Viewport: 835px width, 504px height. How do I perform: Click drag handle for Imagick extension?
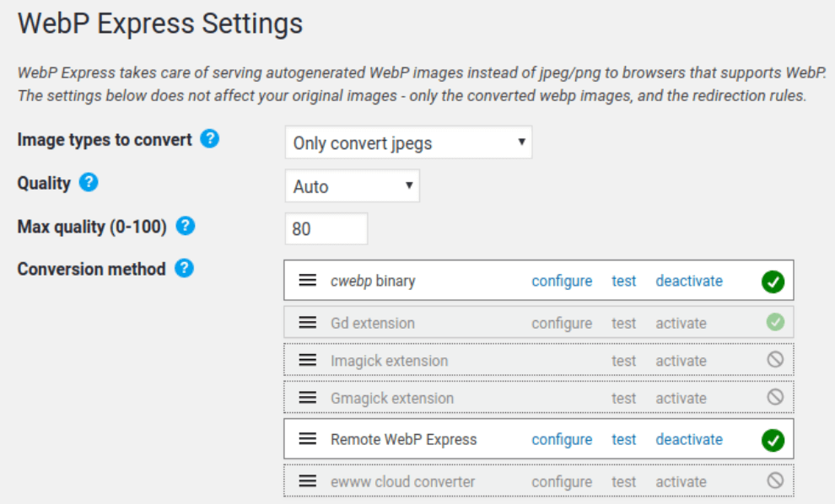coord(308,361)
